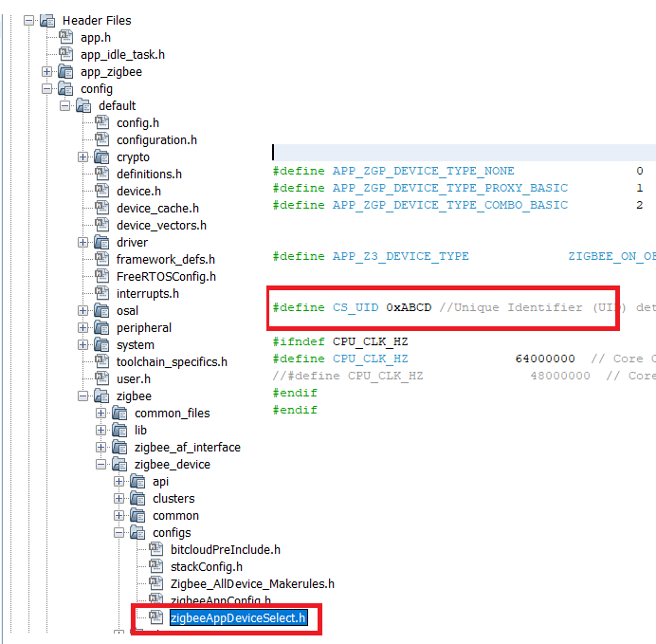
Task: Click the zigbee_af_interface folder icon
Action: click(x=119, y=447)
